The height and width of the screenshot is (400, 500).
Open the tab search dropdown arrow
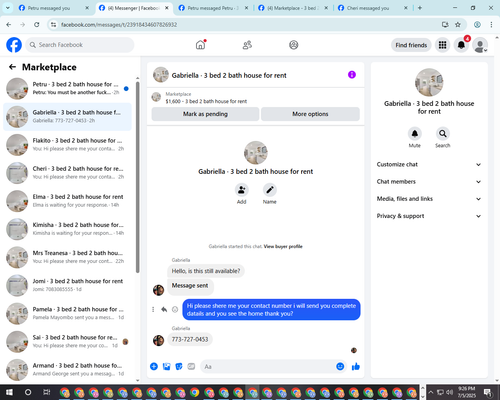point(7,8)
